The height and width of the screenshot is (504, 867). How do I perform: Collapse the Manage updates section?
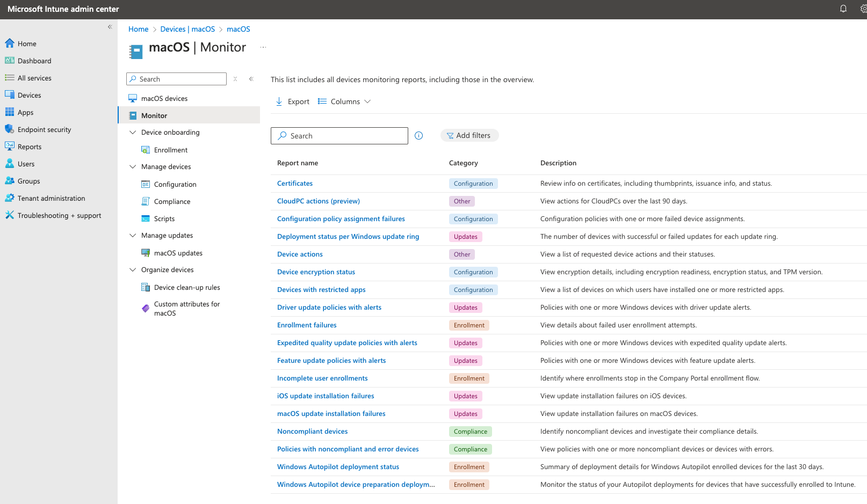[x=133, y=236]
